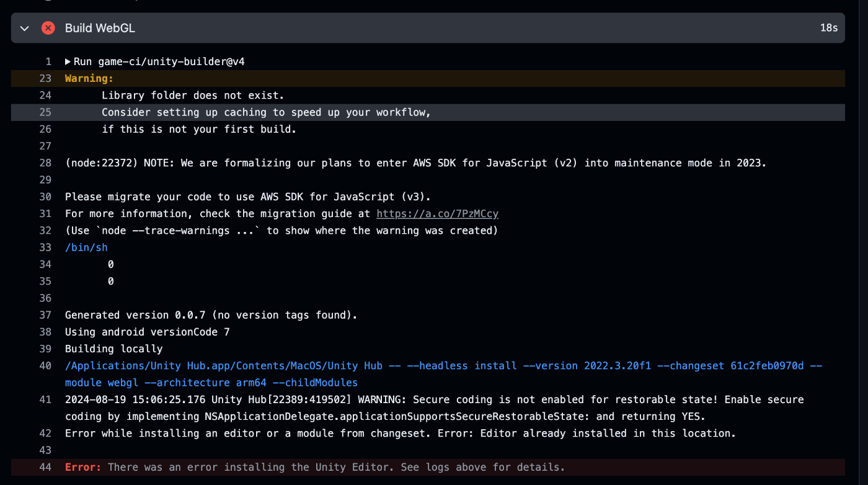Click 'Please migrate your code' log line

pyautogui.click(x=247, y=197)
